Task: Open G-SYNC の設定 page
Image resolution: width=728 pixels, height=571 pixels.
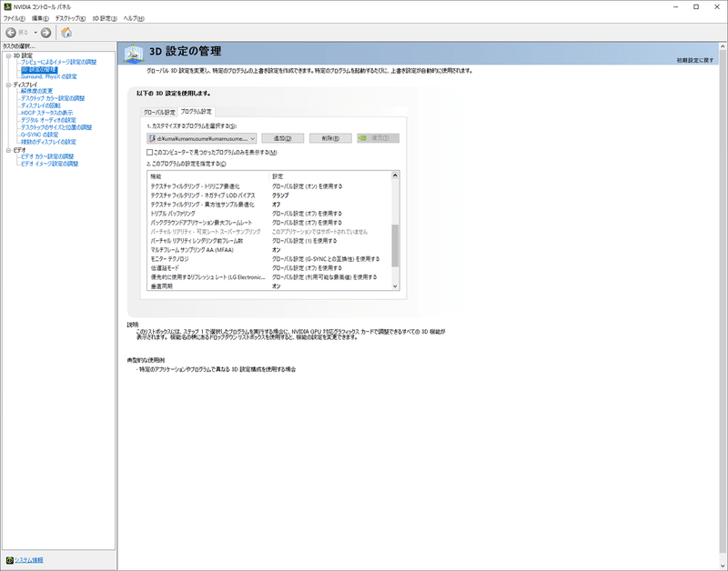Action: [39, 135]
